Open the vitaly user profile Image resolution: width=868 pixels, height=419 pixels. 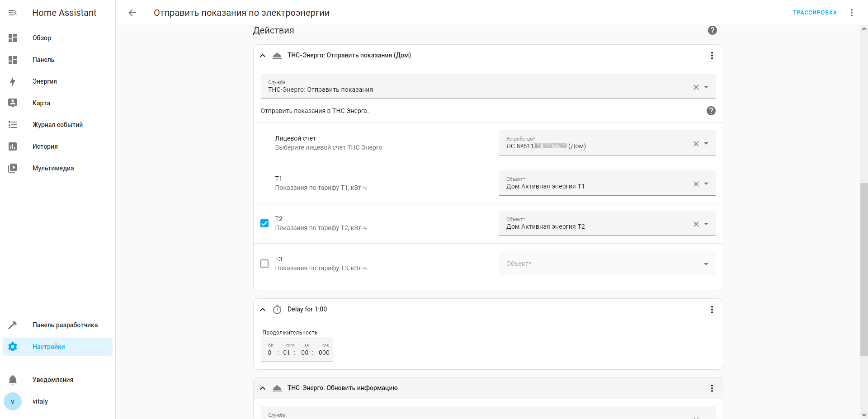coord(58,401)
